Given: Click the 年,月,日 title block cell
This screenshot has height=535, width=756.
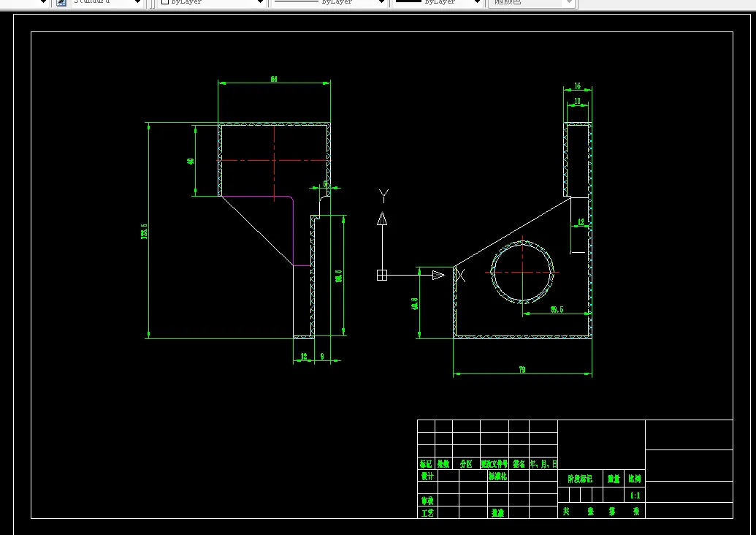Looking at the screenshot, I should 543,464.
